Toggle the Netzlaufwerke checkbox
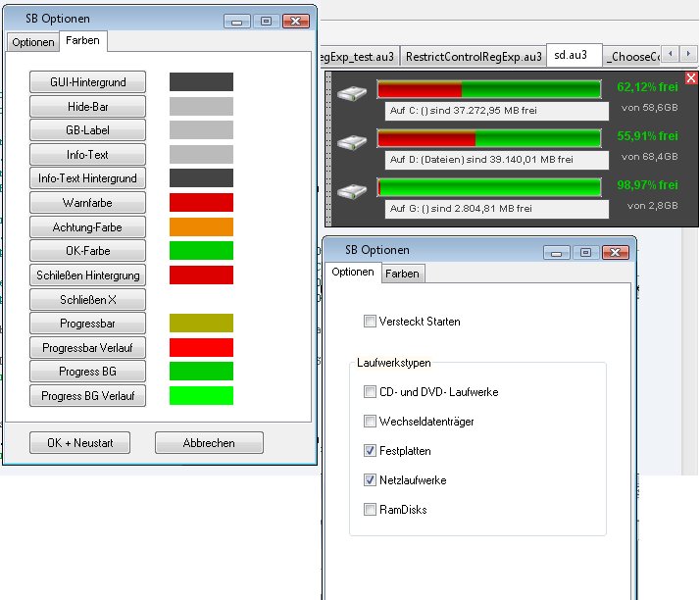Screen dimensions: 700x600 (x=370, y=480)
